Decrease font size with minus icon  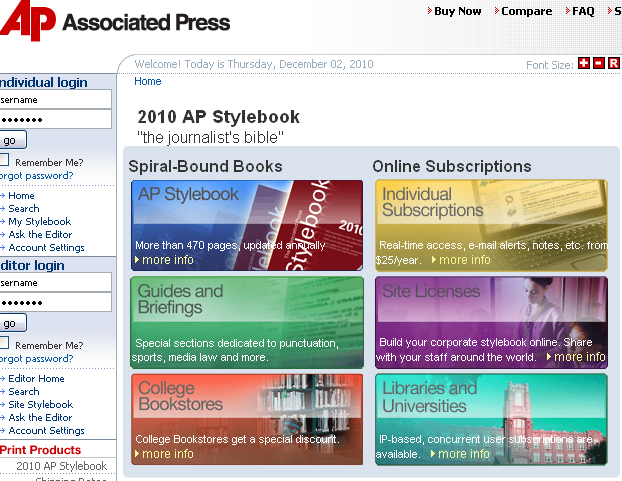pyautogui.click(x=599, y=63)
